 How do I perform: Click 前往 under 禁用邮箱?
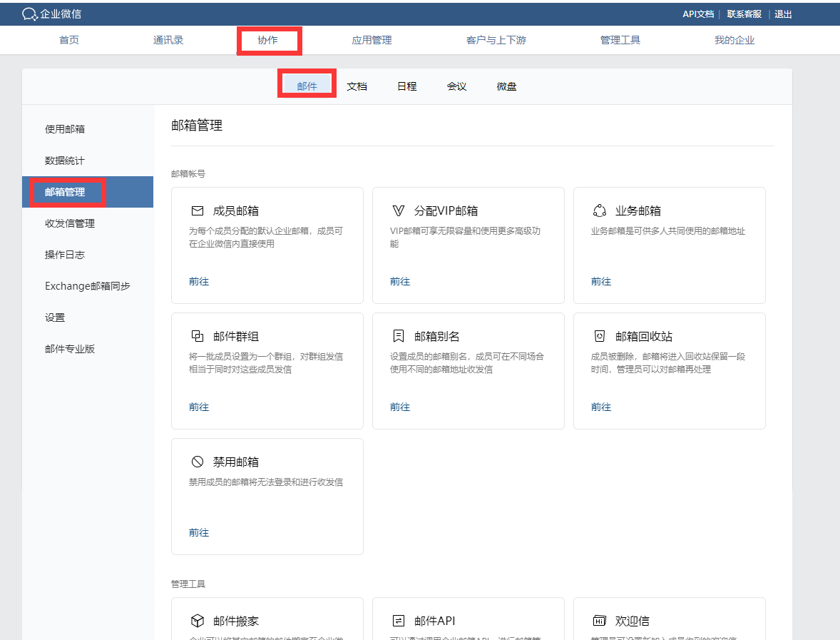tap(199, 532)
